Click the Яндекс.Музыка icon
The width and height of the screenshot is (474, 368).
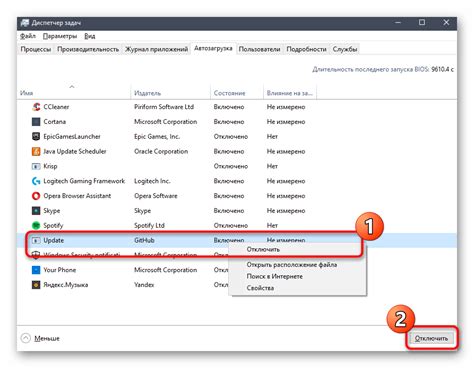tap(36, 285)
